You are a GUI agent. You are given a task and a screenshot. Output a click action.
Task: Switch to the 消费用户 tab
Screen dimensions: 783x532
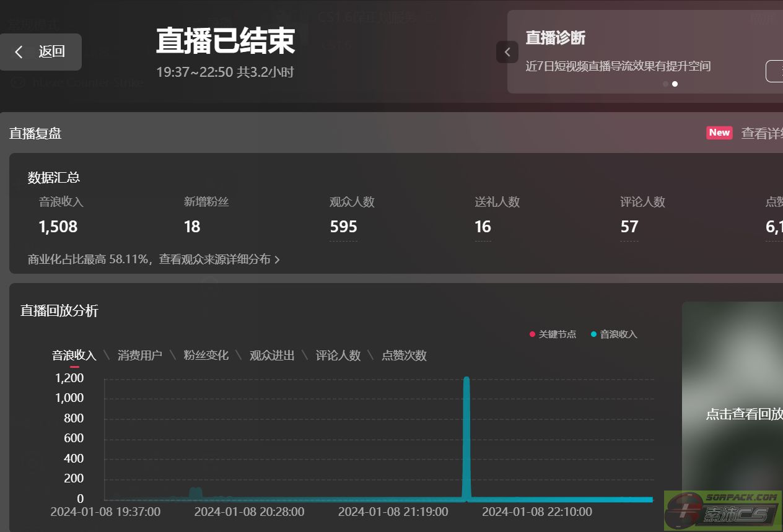tap(140, 355)
